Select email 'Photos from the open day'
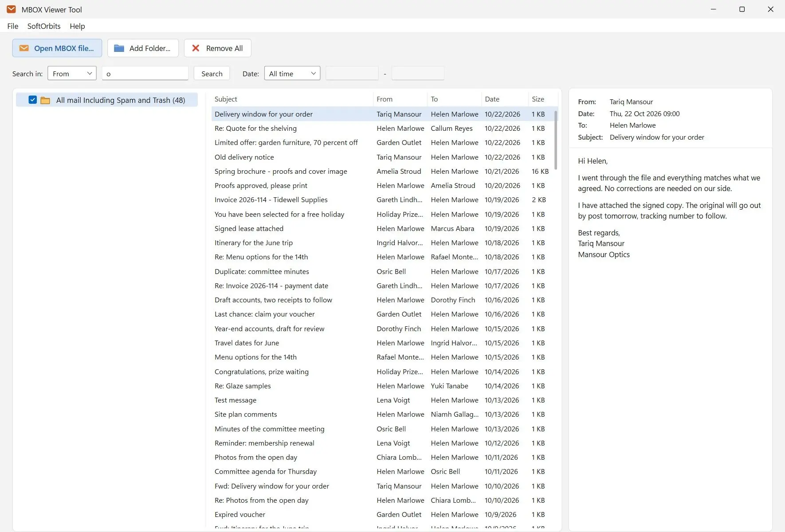Image resolution: width=785 pixels, height=532 pixels. coord(382,457)
